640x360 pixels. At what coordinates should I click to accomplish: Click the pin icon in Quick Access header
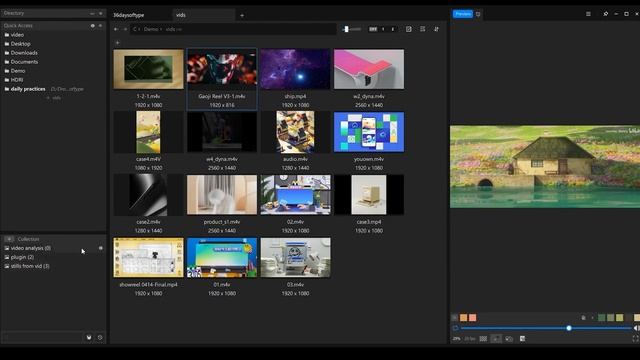tap(93, 25)
